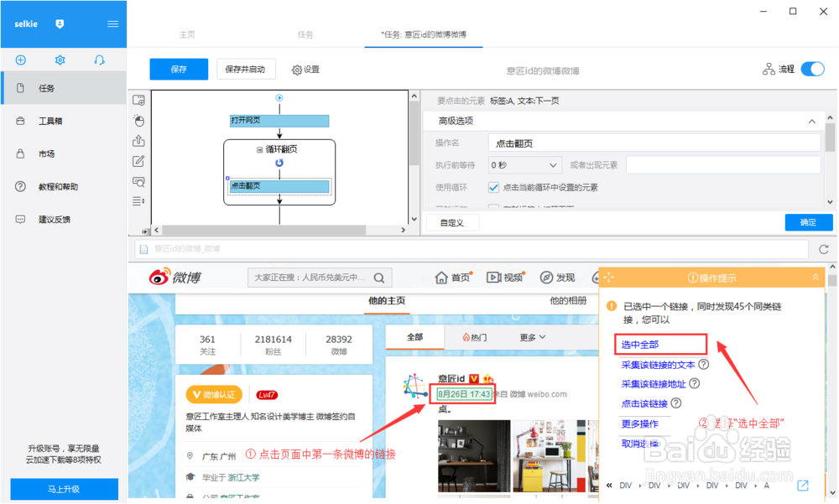Expand the 更多 dropdown in Weibo tabs
839x504 pixels.
pos(533,337)
